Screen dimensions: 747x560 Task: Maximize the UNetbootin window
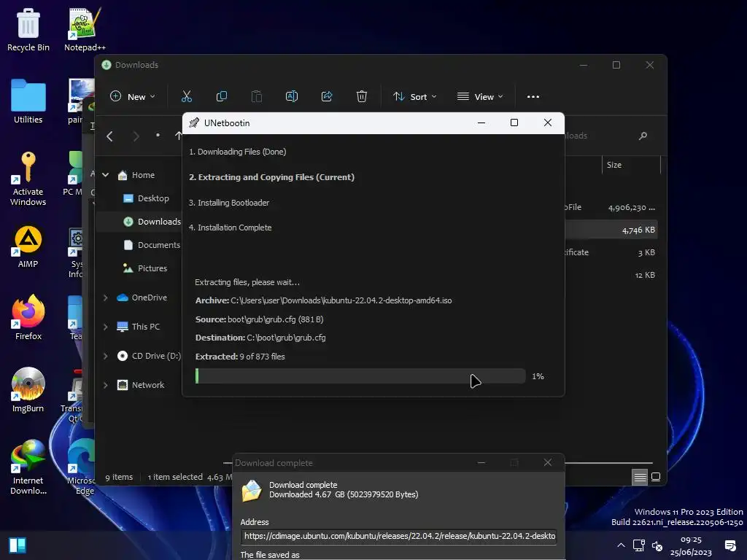(x=514, y=122)
